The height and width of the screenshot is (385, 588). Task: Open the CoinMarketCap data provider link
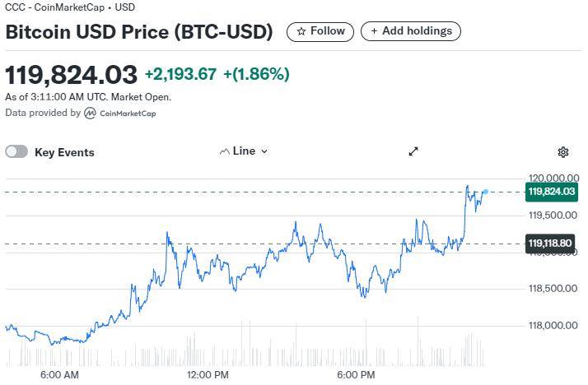pyautogui.click(x=127, y=114)
